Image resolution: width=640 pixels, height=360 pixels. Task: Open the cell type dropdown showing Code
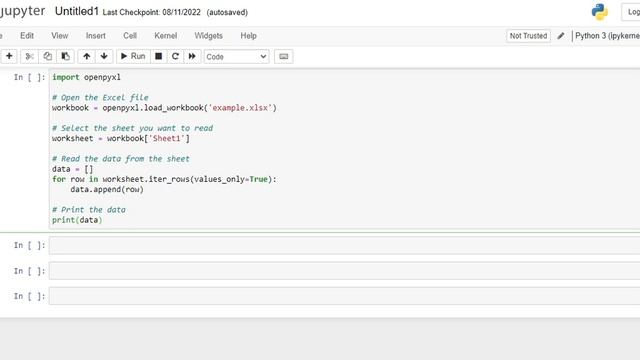[x=236, y=57]
